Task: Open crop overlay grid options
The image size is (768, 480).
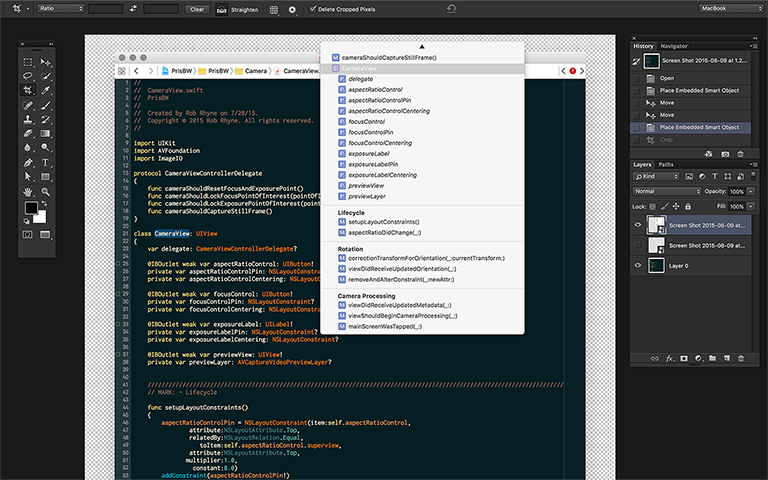Action: tap(274, 9)
